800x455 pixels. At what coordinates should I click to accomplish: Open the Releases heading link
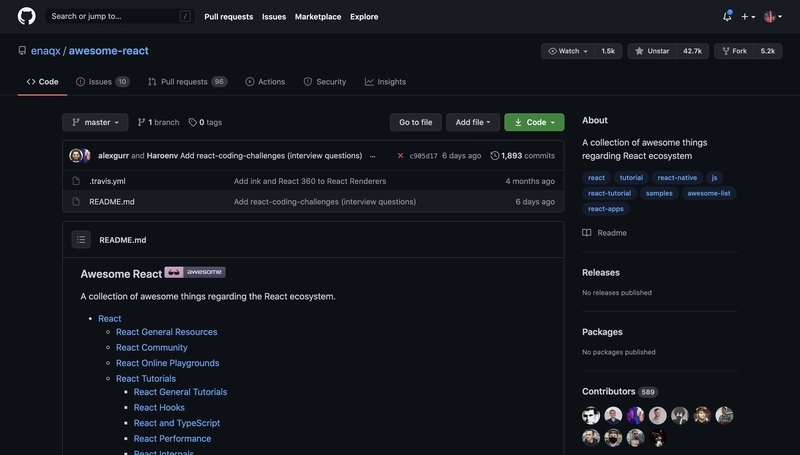[601, 272]
